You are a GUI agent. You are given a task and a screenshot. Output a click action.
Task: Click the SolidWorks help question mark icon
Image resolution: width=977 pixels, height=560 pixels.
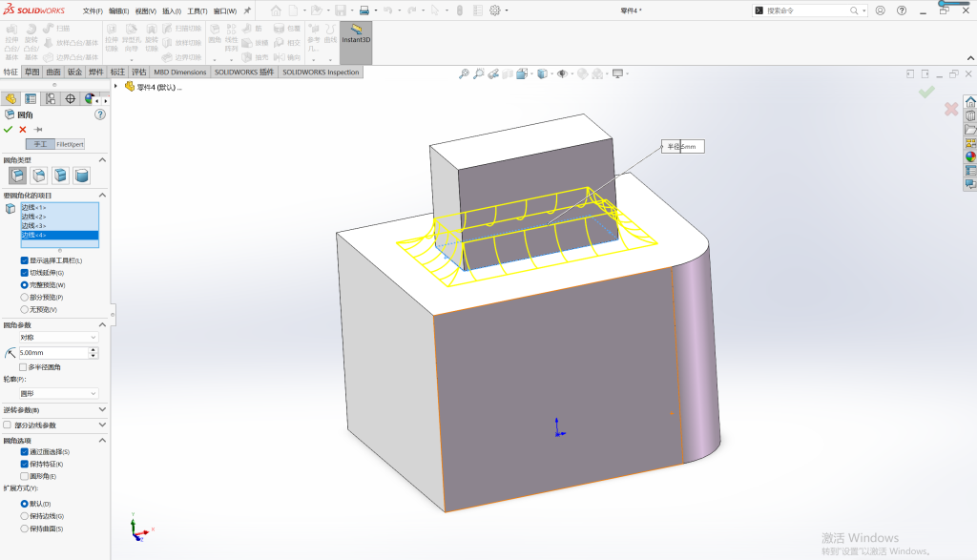902,10
